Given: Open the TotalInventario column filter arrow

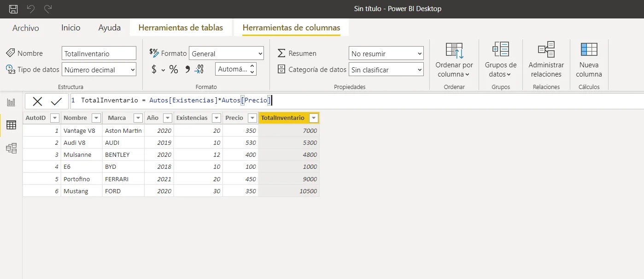Looking at the screenshot, I should tap(314, 118).
